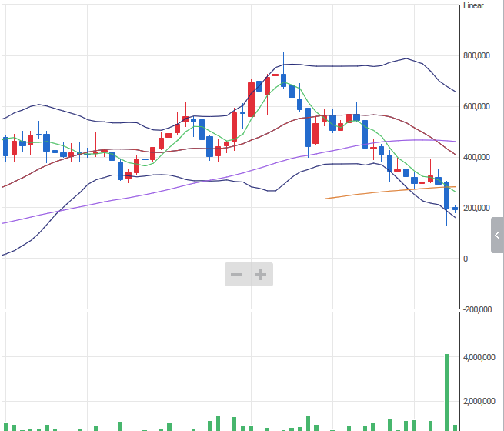Screen dimensions: 504x431
Task: Click the 400,000 price axis label
Action: click(x=476, y=157)
